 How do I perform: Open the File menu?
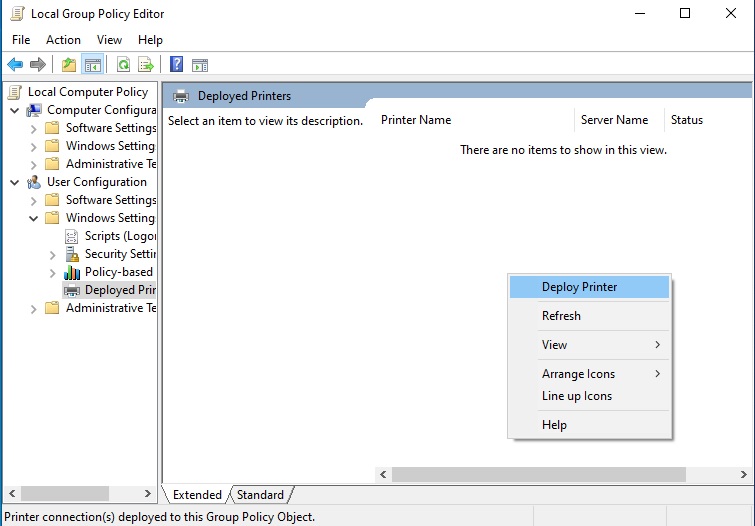(21, 40)
